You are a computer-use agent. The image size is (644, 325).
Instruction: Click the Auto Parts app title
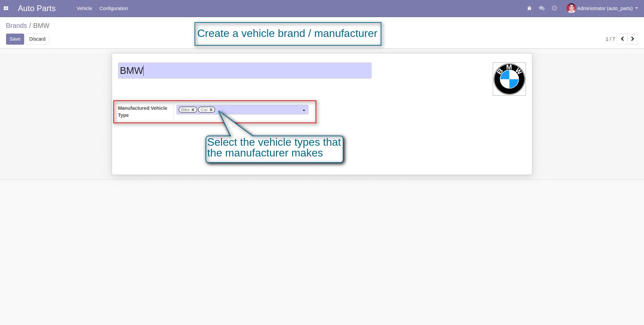point(37,8)
